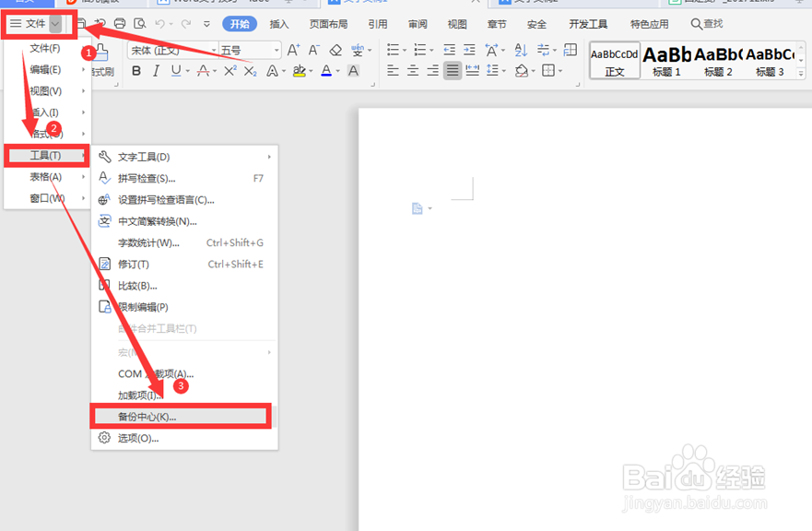Open paste options dropdown in document
This screenshot has height=531, width=812.
coord(430,208)
